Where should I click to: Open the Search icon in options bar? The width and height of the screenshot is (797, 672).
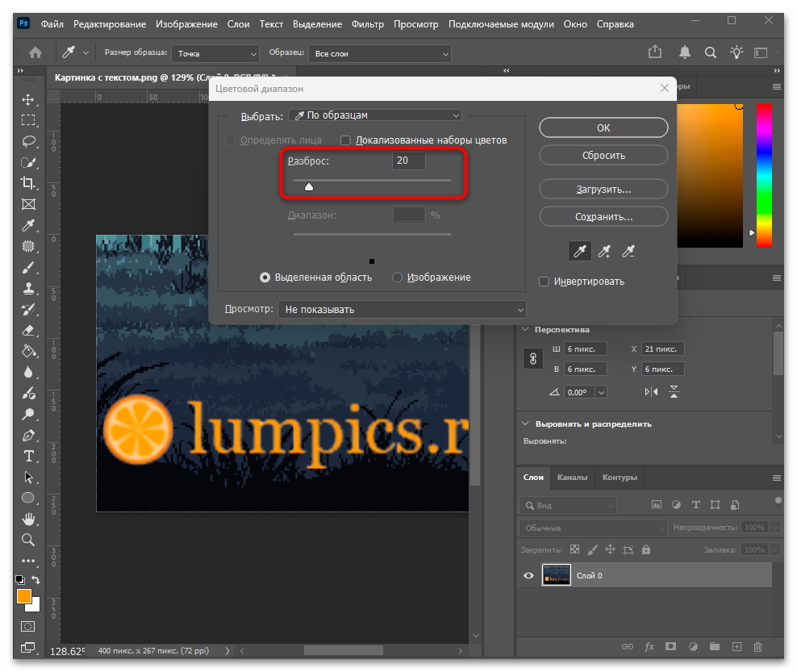click(711, 52)
